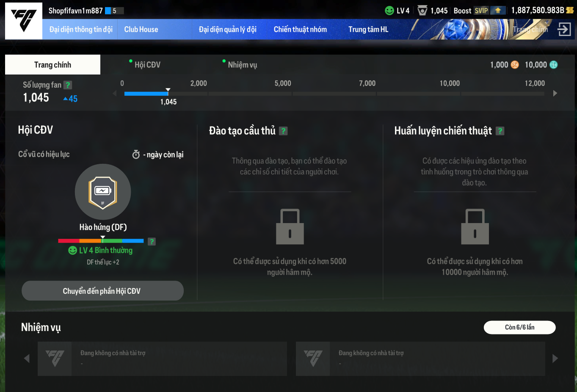Viewport: 577px width, 392px height.
Task: Open help icon beside Đào tạo cầu thủ
Action: coord(284,131)
